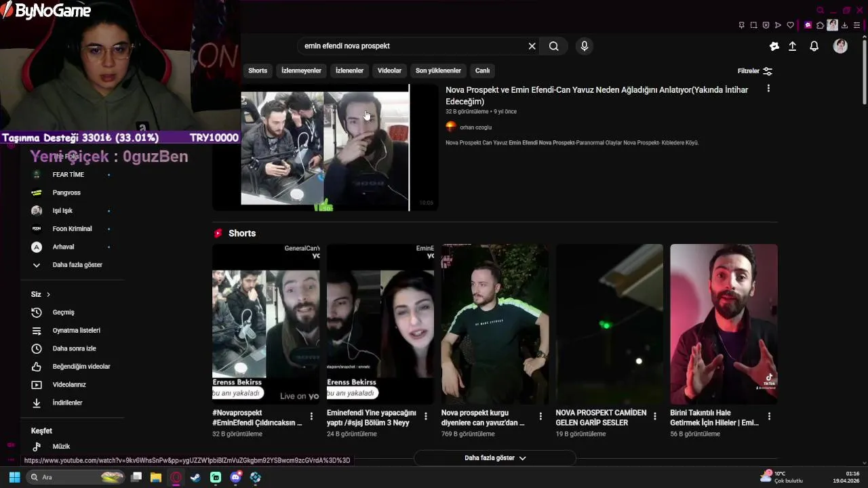
Task: Click the orhan ozoglu channel avatar
Action: pos(451,127)
